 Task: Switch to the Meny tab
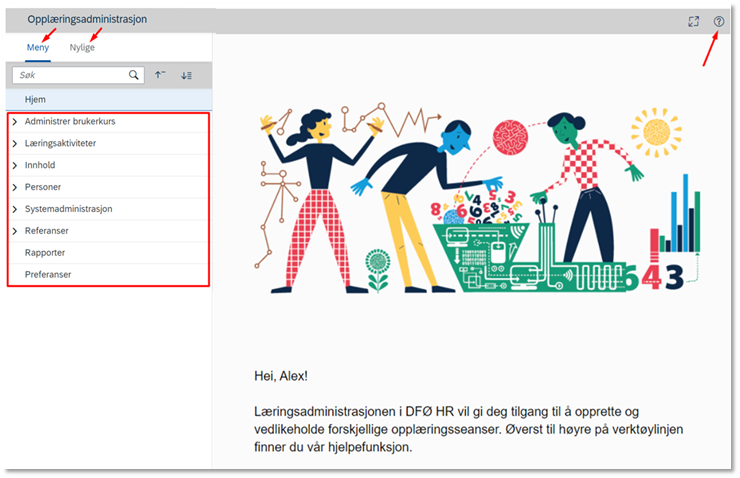coord(38,47)
